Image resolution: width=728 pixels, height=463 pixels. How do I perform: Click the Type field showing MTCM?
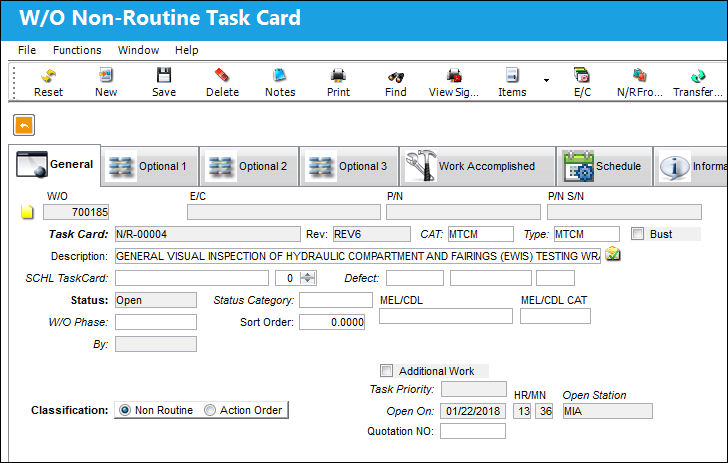click(x=587, y=234)
